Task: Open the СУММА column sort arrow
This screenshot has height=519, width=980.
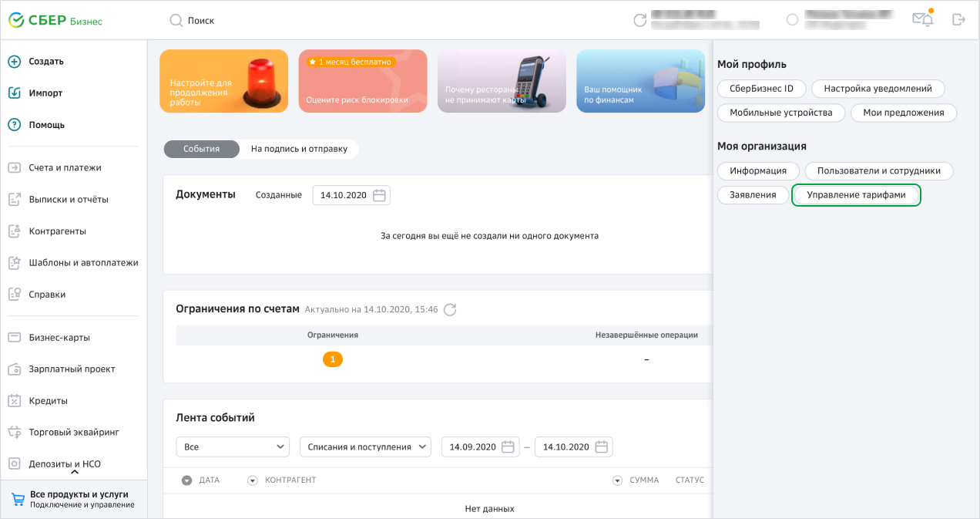Action: [x=617, y=480]
